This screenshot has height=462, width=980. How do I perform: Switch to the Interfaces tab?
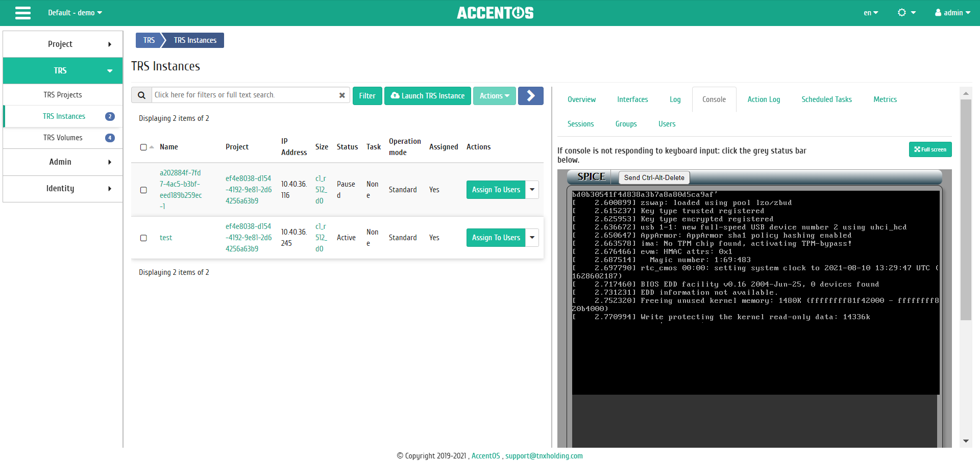click(632, 99)
